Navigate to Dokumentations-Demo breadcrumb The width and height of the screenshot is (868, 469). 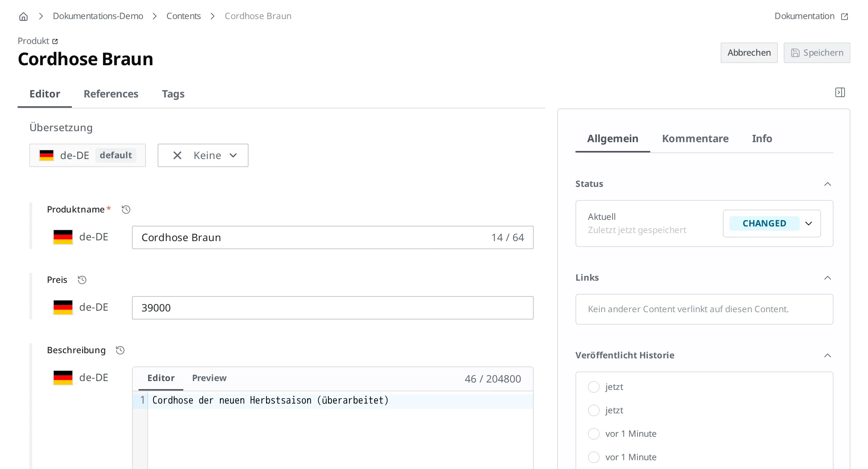point(98,16)
